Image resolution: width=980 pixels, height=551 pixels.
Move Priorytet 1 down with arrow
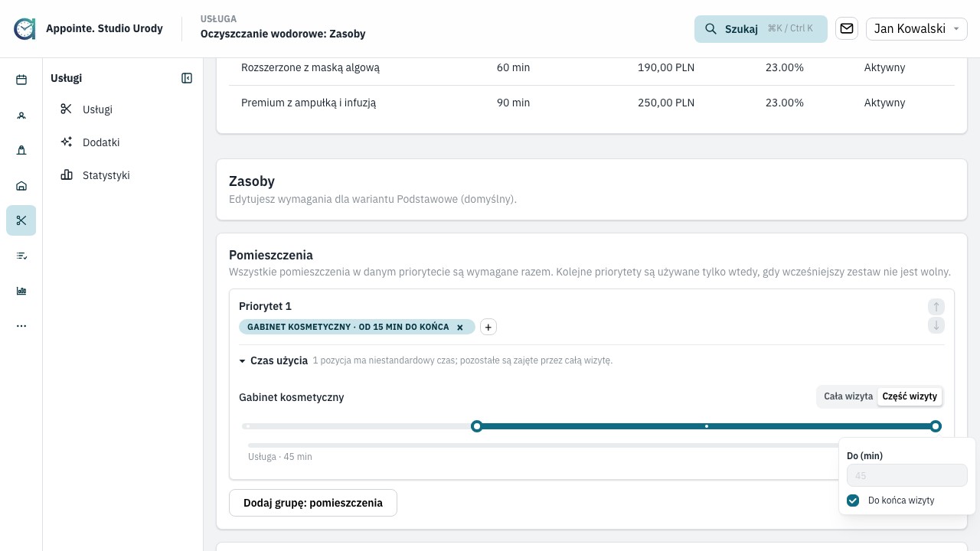point(936,325)
